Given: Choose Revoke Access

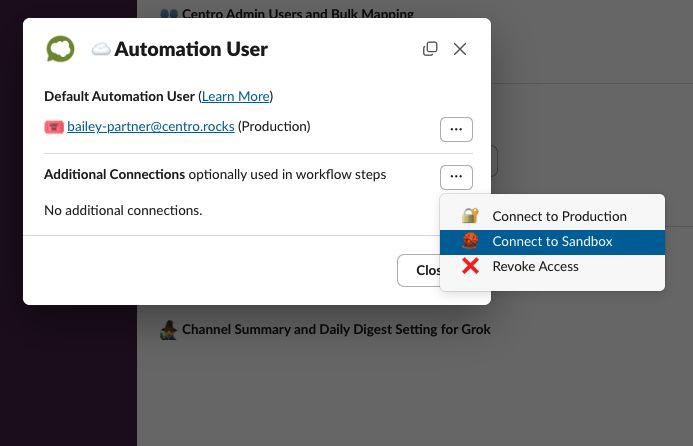Looking at the screenshot, I should tap(552, 267).
